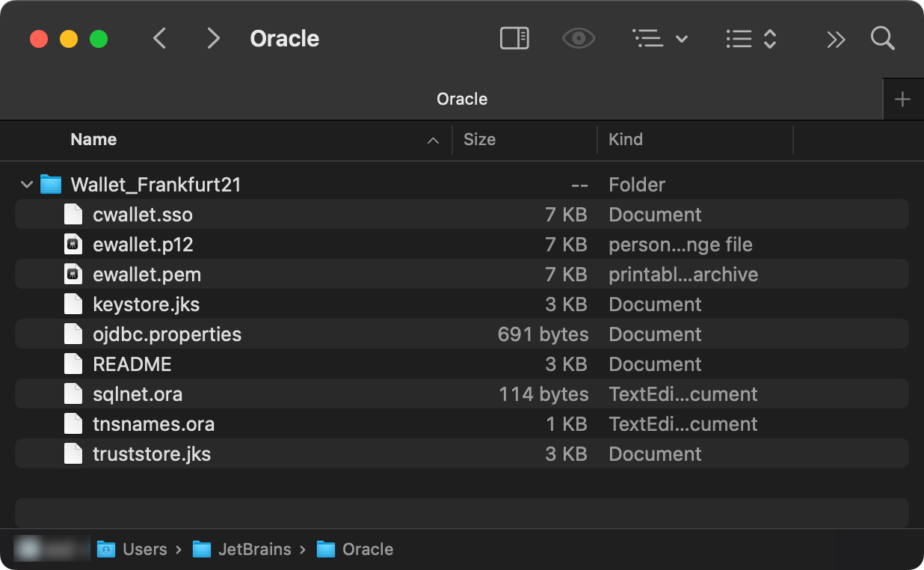Collapse the Wallet_Frankfurt21 disclosure triangle
The width and height of the screenshot is (924, 570).
click(x=26, y=184)
